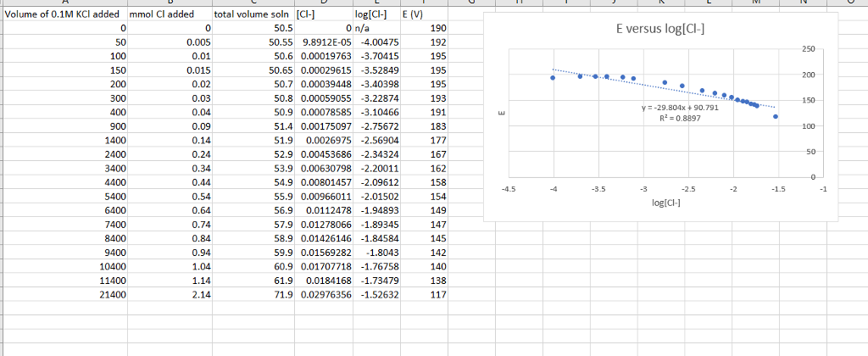The height and width of the screenshot is (356, 868).
Task: Select the 'mmol Cl added' header cell
Action: (x=170, y=14)
